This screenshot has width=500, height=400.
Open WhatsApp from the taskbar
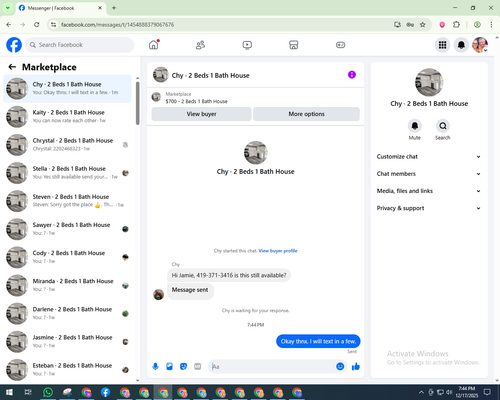click(48, 392)
